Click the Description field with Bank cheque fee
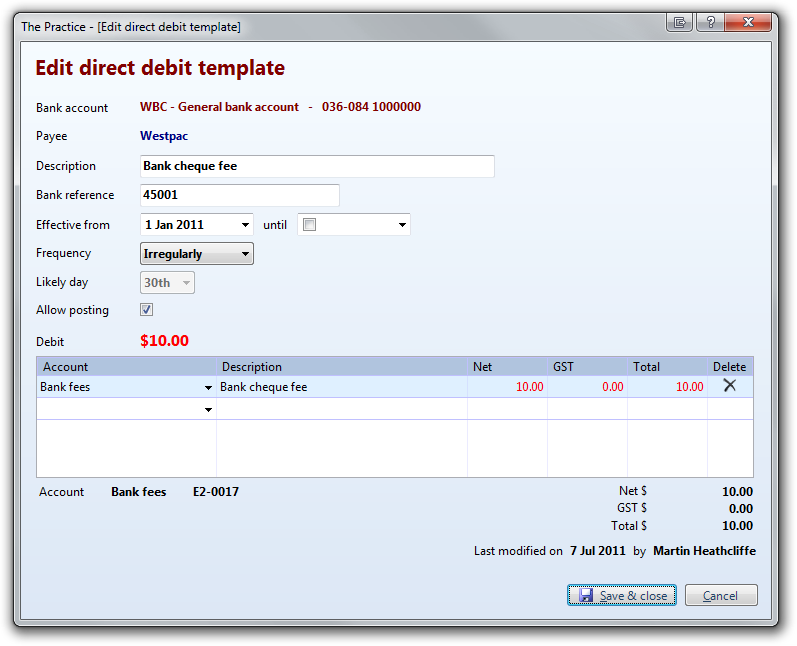Viewport: 797px width, 646px height. [317, 166]
